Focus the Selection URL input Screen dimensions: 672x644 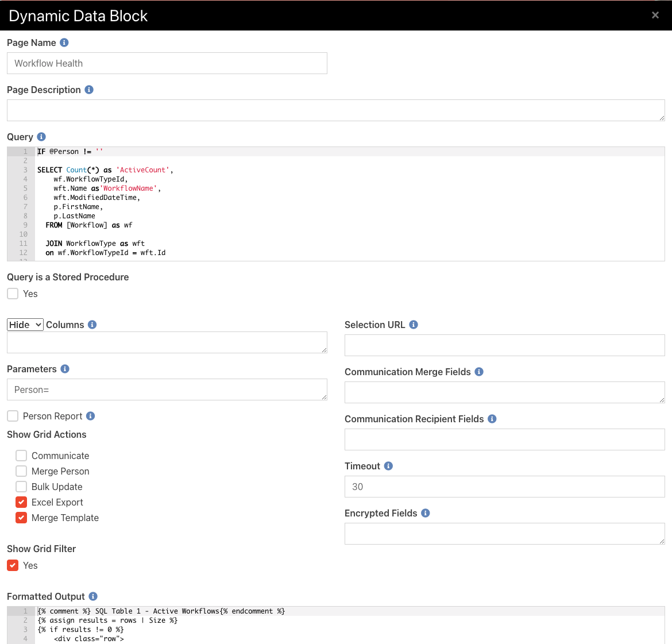(x=505, y=345)
